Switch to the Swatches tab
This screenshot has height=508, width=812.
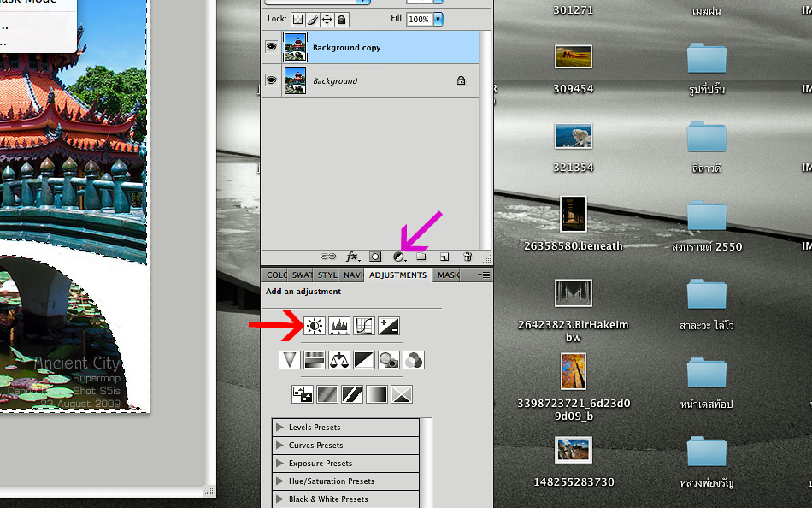point(302,275)
